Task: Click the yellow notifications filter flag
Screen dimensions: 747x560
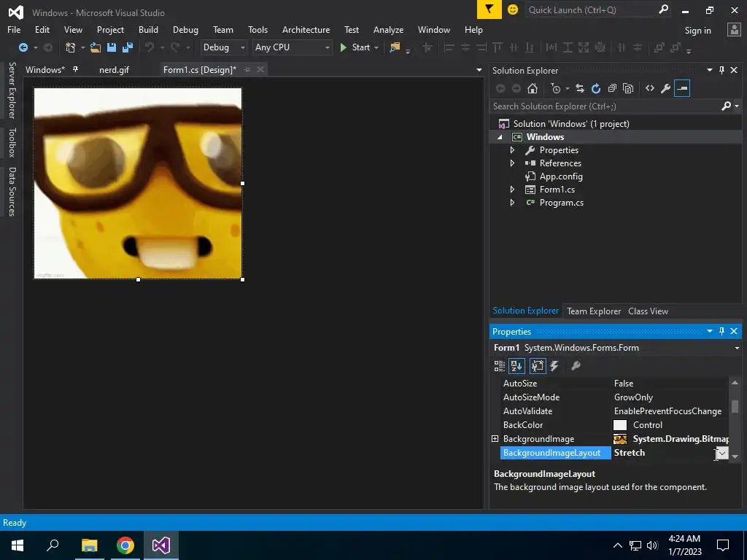Action: 489,9
